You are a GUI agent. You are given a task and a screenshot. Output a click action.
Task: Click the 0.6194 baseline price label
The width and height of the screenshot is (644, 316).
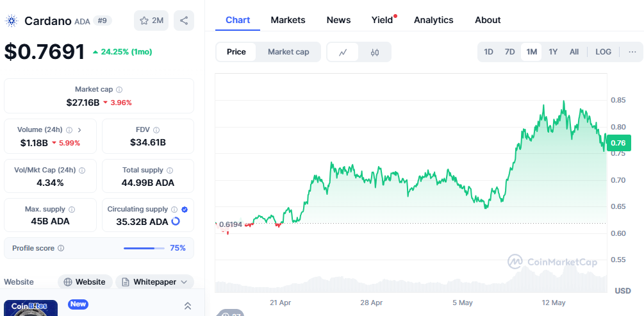coord(231,224)
